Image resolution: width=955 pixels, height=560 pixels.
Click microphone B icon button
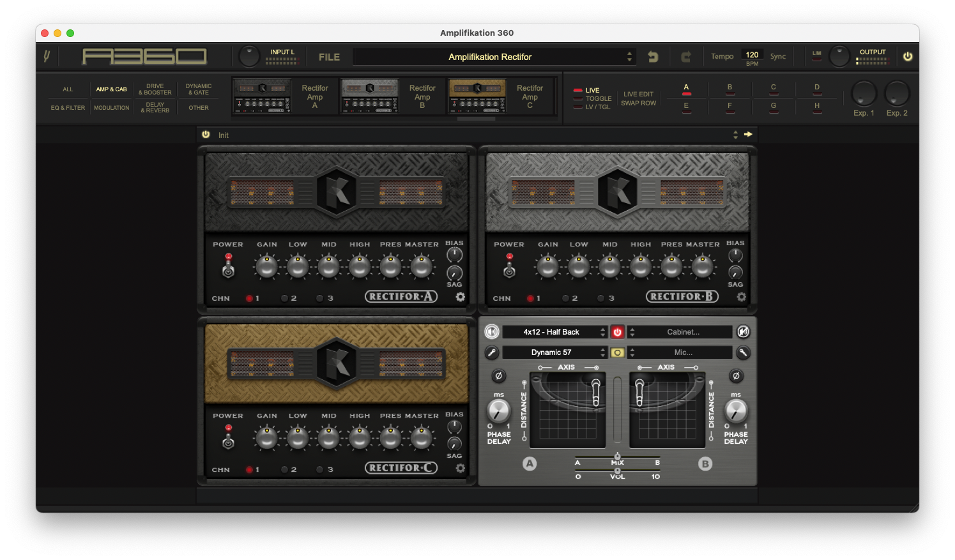743,352
